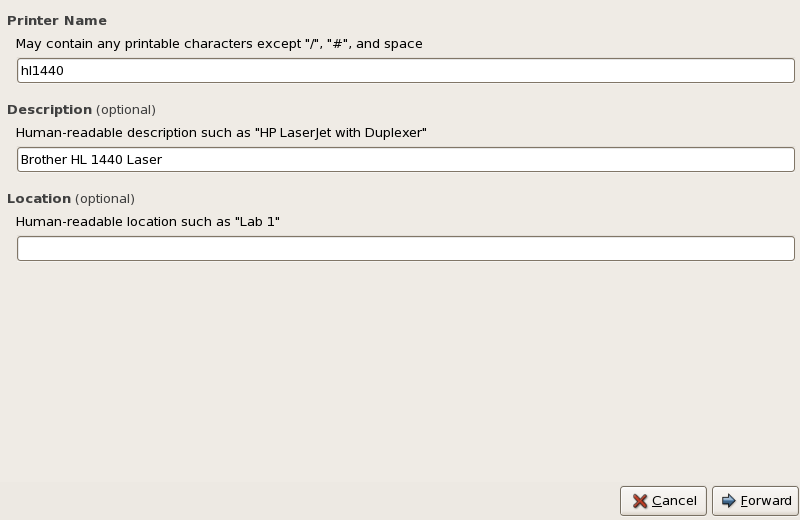
Task: Click the bold "Description" heading label
Action: (49, 109)
